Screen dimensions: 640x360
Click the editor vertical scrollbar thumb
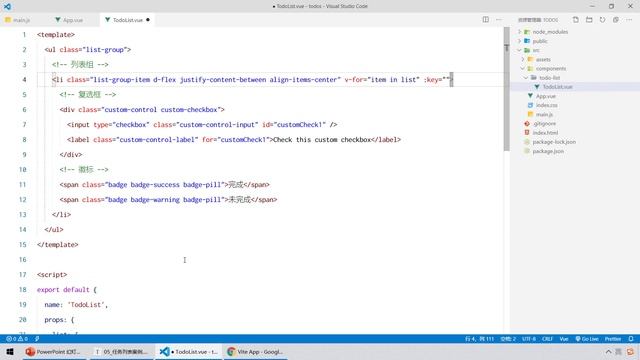pyautogui.click(x=507, y=89)
